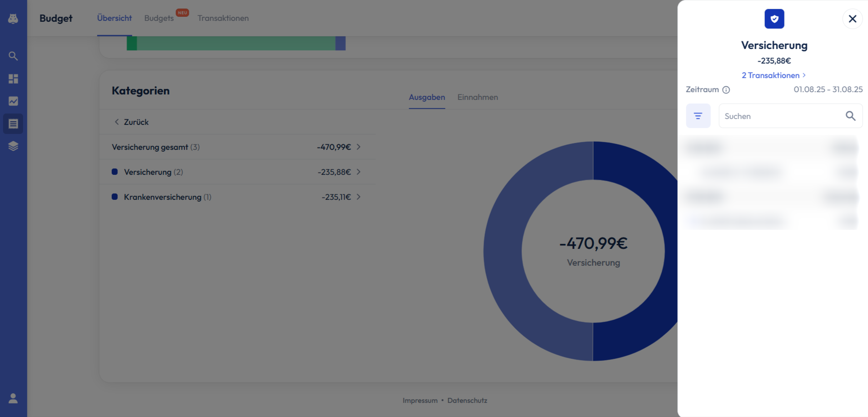Image resolution: width=868 pixels, height=417 pixels.
Task: Open the 2 Transaktionen link
Action: (x=773, y=75)
